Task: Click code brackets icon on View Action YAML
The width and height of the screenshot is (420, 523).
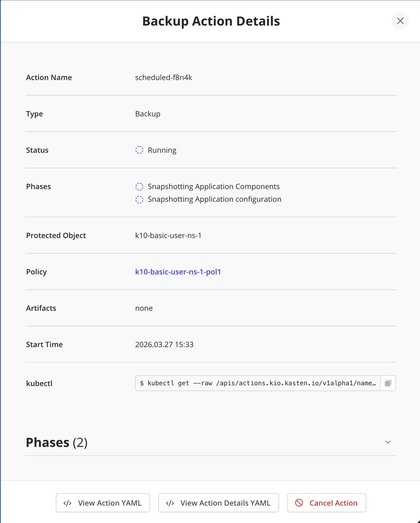Action: (67, 503)
